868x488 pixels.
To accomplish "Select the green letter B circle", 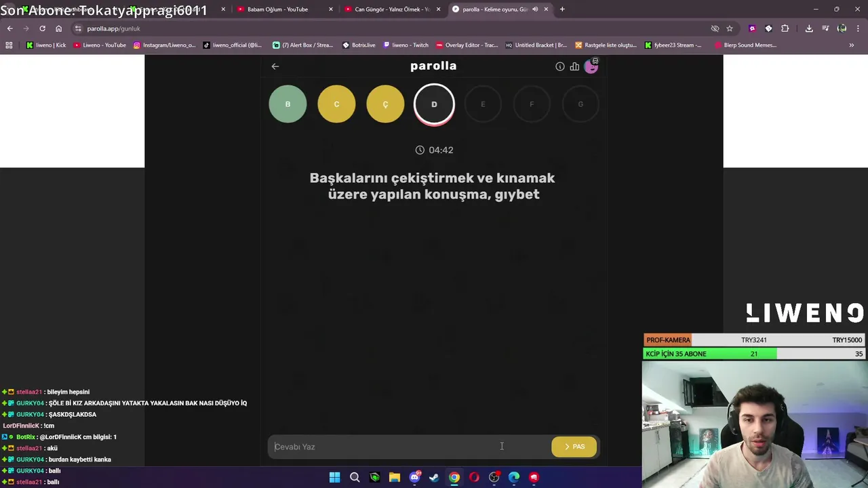I will pyautogui.click(x=288, y=104).
